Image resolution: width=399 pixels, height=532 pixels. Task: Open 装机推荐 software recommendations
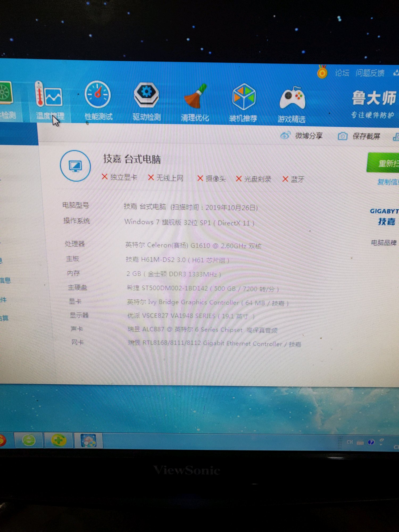[x=243, y=103]
